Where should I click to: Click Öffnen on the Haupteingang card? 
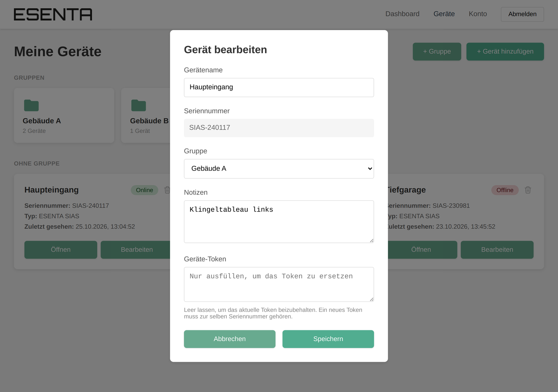tap(61, 250)
